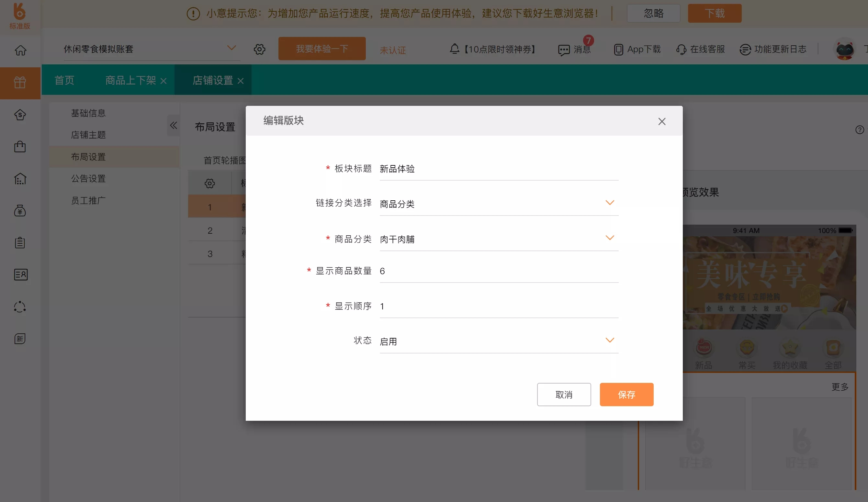The height and width of the screenshot is (502, 868).
Task: Open the 消息 messages icon
Action: point(564,50)
